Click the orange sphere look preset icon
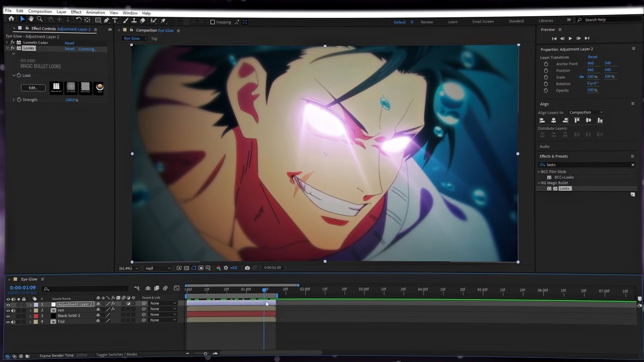The image size is (644, 362). 100,87
